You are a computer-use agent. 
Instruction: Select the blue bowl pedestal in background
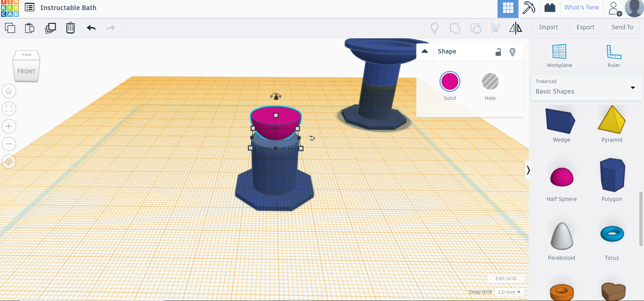(x=379, y=84)
